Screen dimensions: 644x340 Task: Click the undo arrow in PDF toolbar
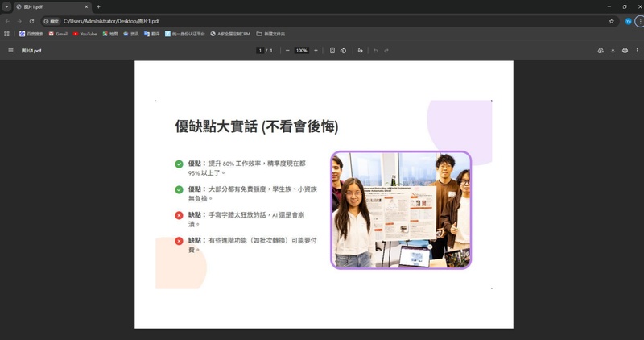tap(375, 51)
